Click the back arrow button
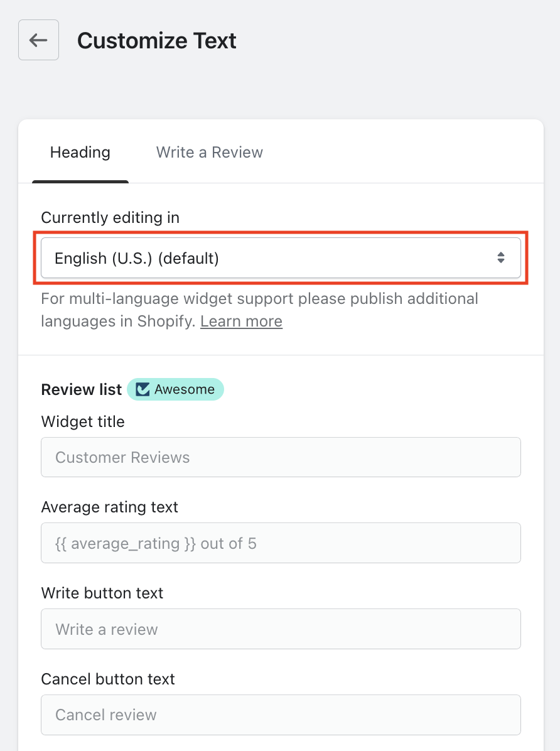 click(x=38, y=40)
